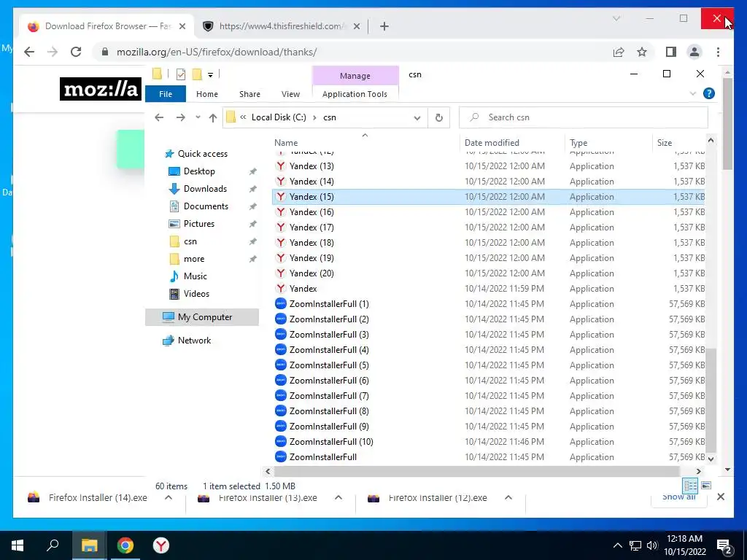
Task: Open Explorer help question mark icon
Action: [x=708, y=93]
